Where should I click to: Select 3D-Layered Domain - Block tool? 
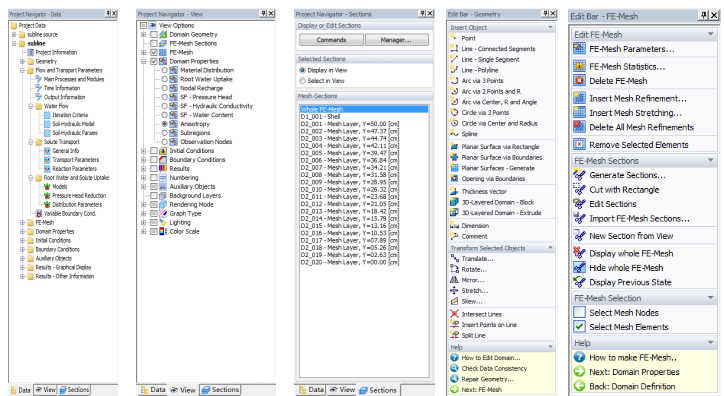point(497,202)
